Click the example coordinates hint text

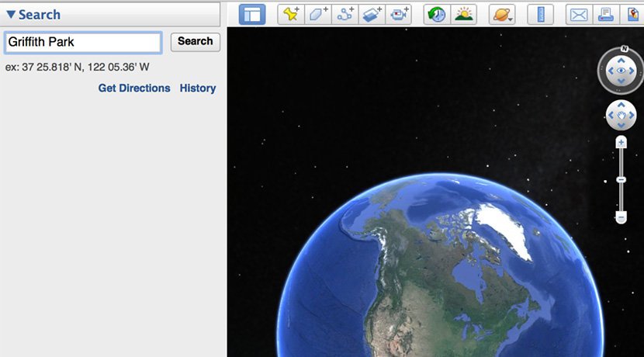(78, 67)
